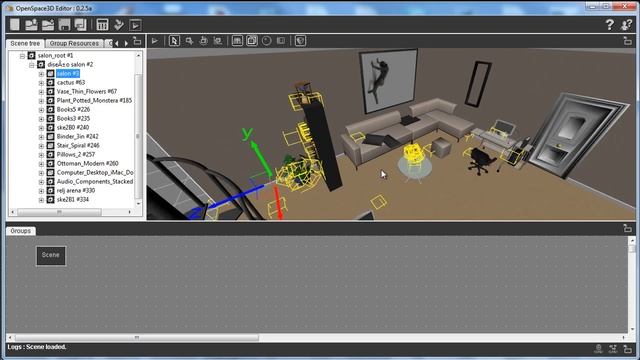Select Audio_Components_Stacked in tree

point(95,181)
